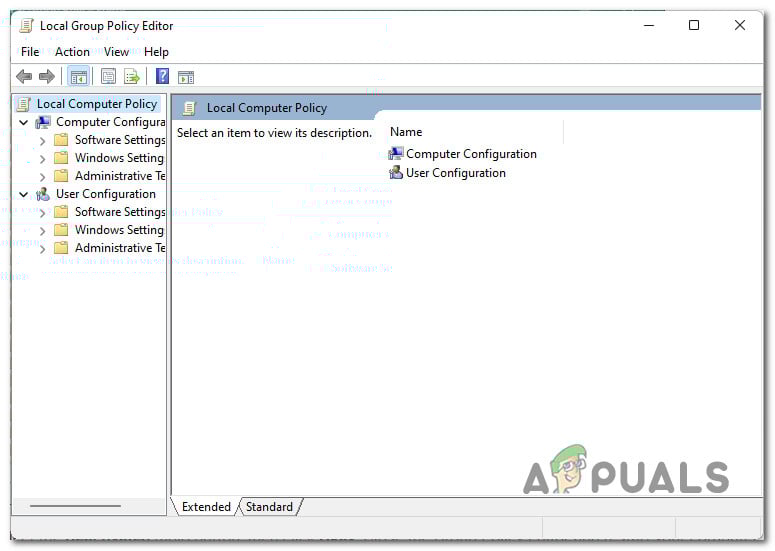The image size is (775, 551).
Task: Open the View menu
Action: (x=116, y=52)
